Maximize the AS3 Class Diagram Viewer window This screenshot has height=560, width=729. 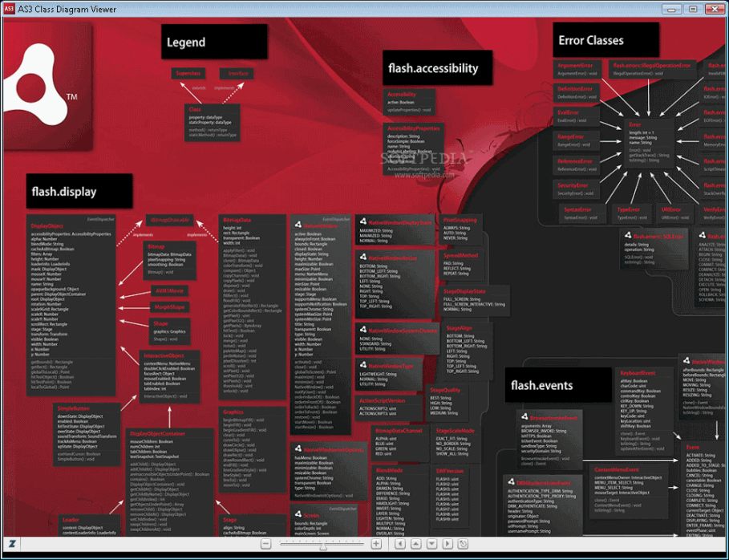click(693, 9)
